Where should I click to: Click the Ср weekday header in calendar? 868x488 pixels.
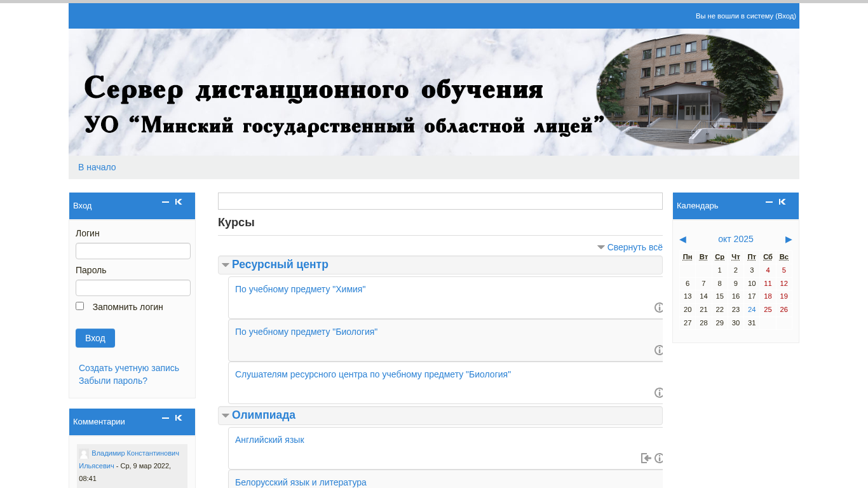coord(719,257)
